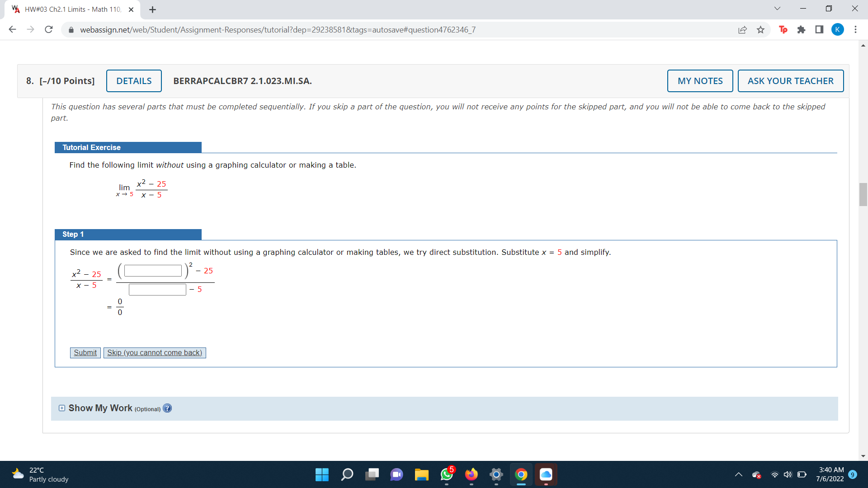
Task: Show hidden system tray icons
Action: pos(738,474)
